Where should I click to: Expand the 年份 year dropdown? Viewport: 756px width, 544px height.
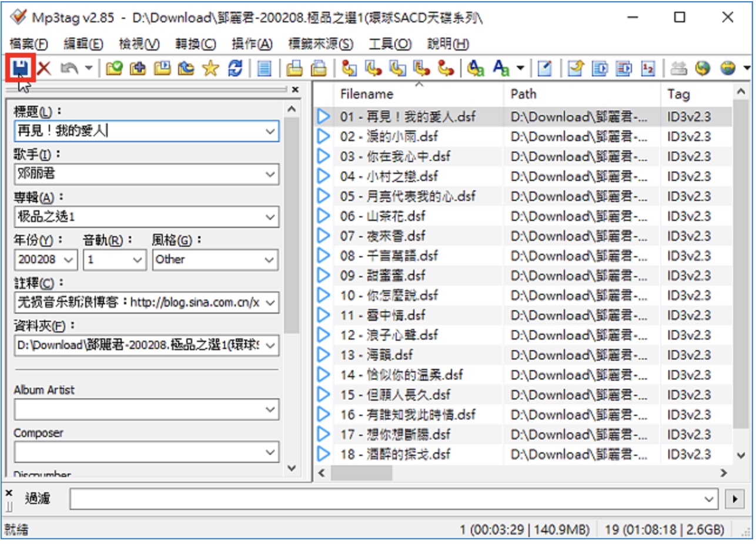click(69, 260)
